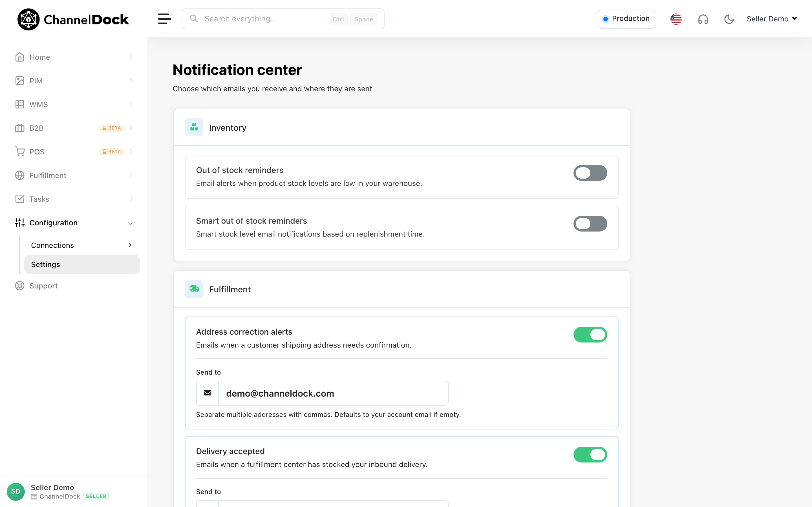The height and width of the screenshot is (507, 812).
Task: Open support headphones icon
Action: [x=703, y=19]
